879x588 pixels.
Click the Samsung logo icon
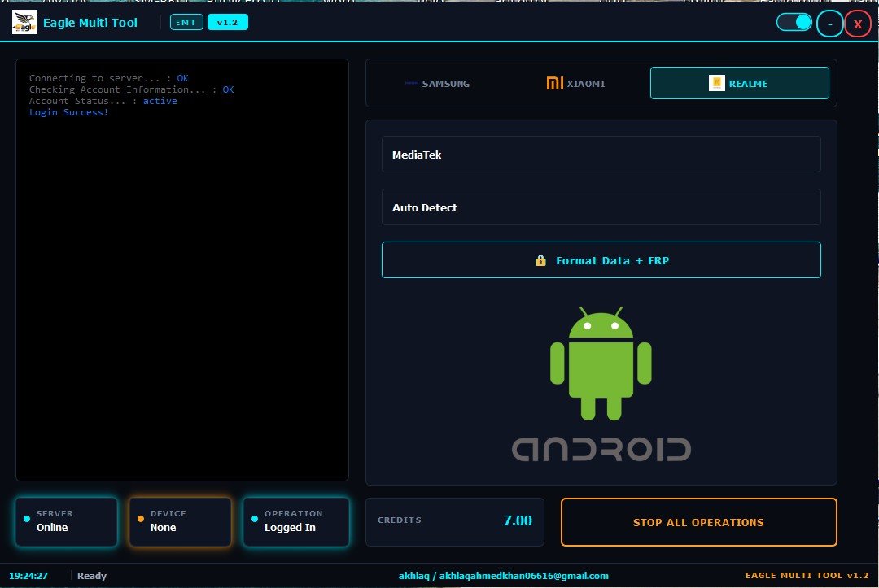412,84
